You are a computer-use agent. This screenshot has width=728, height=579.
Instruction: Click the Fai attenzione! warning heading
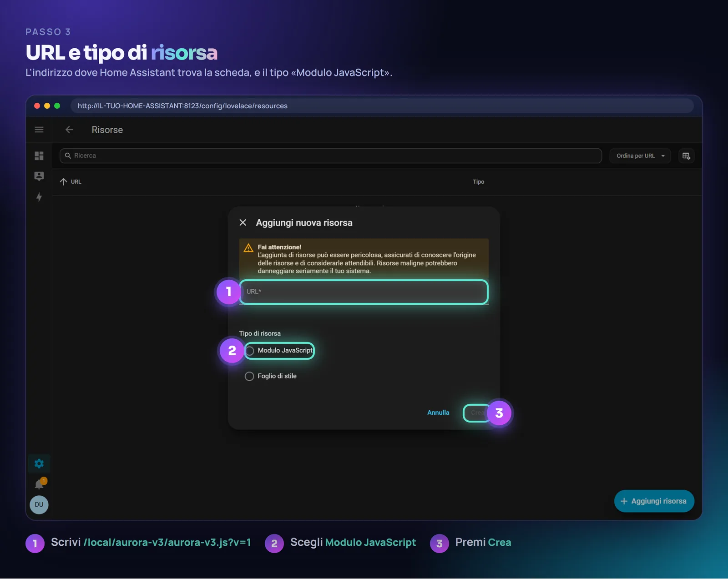point(279,247)
